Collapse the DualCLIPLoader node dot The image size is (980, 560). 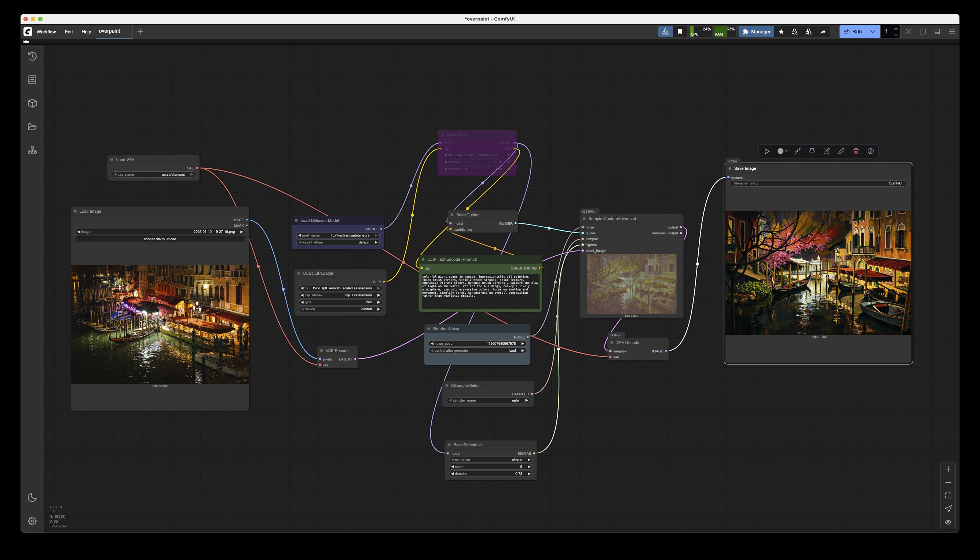[299, 273]
